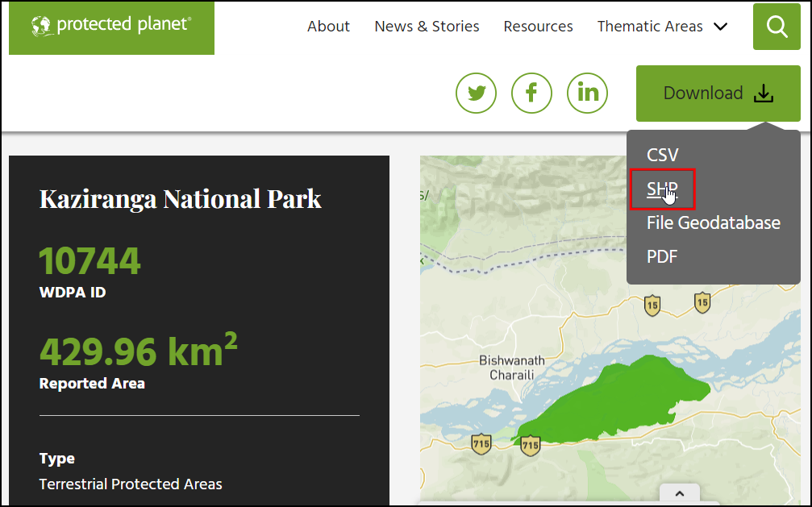Pick the File Geodatabase download format
The image size is (812, 507).
[713, 222]
